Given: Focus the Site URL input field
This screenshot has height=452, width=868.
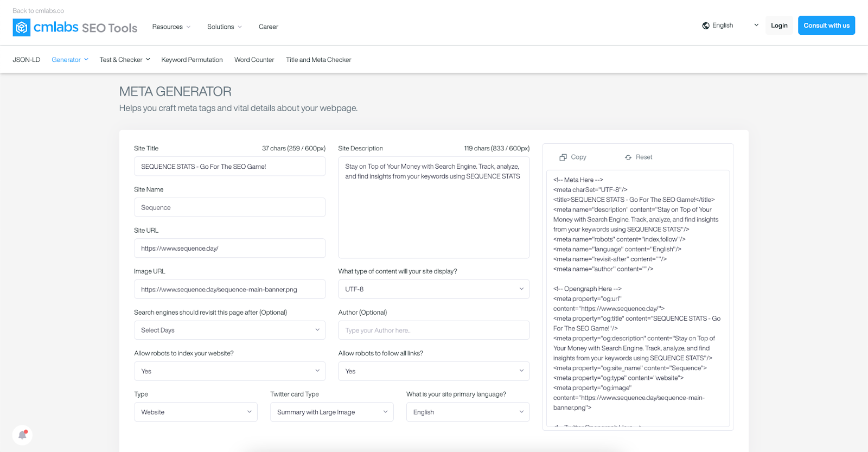Looking at the screenshot, I should [229, 248].
